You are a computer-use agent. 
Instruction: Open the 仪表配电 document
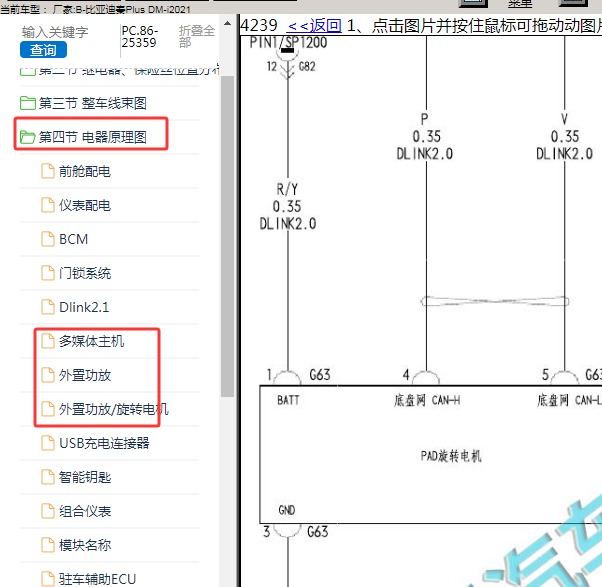85,205
